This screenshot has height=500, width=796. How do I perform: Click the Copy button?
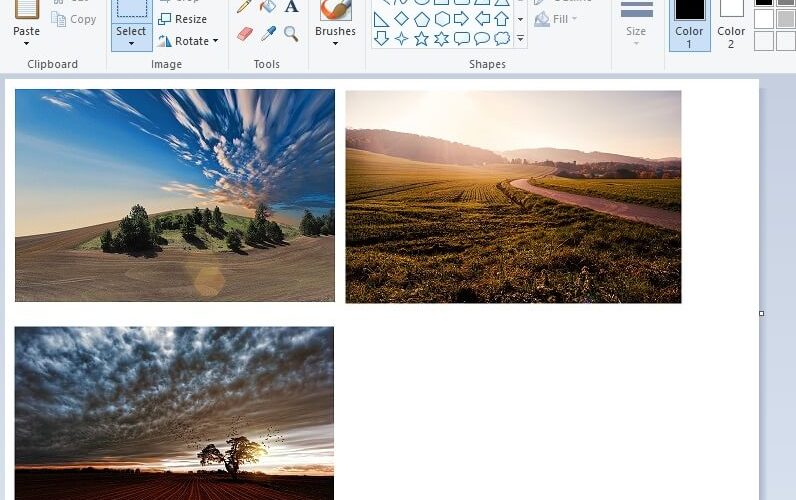74,19
